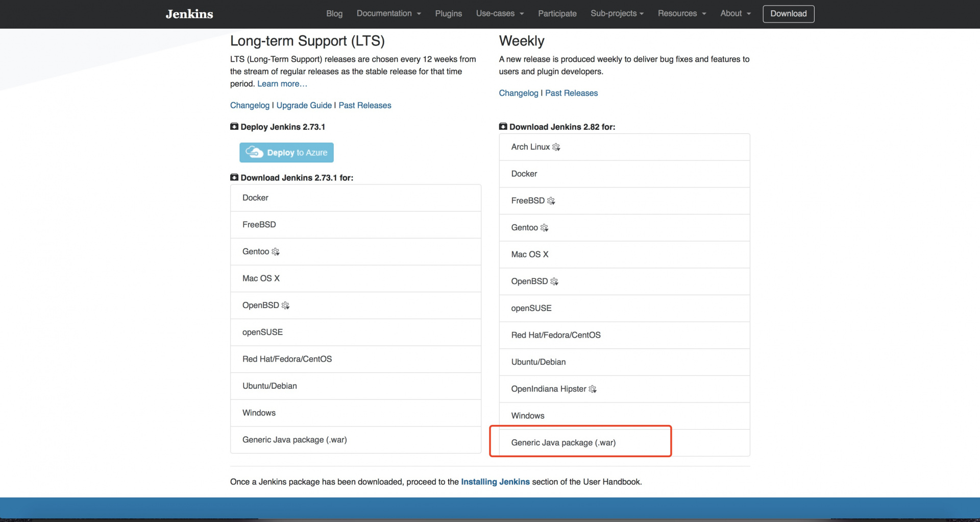The height and width of the screenshot is (522, 980).
Task: Click the gear icon next to LTS Gentoo
Action: (x=276, y=252)
